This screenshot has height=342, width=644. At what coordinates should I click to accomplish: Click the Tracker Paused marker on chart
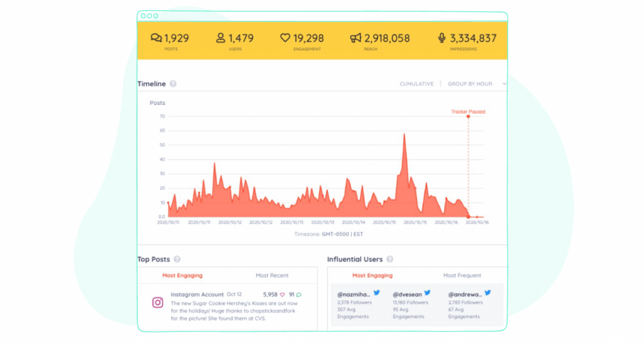468,116
